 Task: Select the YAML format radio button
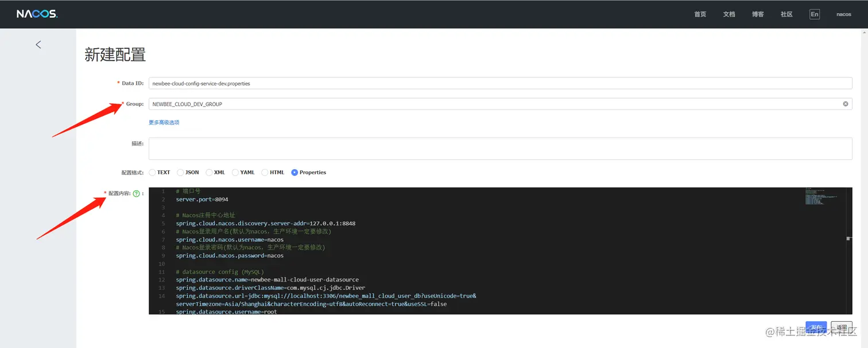point(235,173)
